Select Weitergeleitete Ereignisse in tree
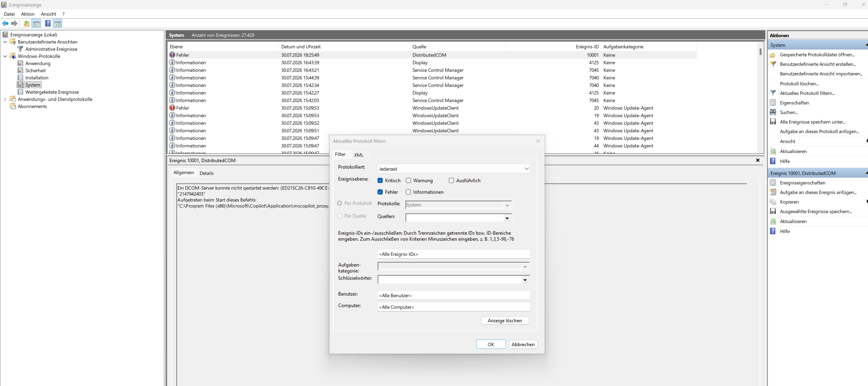Screen dimensions: 868x386 [x=52, y=92]
